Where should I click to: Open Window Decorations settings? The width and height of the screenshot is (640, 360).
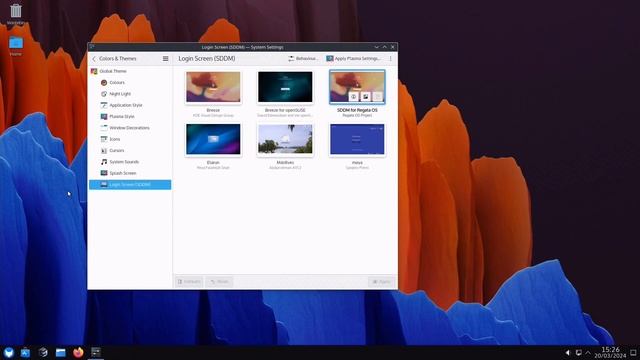(x=130, y=128)
